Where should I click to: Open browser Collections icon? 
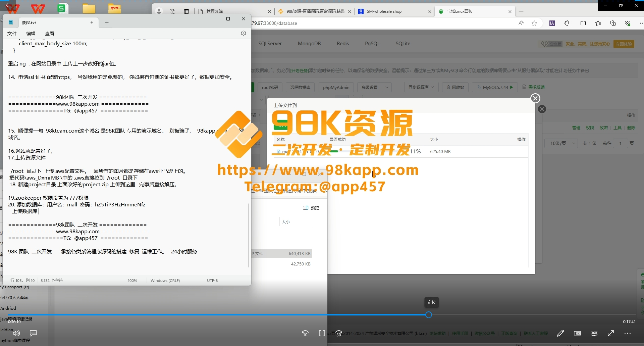tap(613, 23)
